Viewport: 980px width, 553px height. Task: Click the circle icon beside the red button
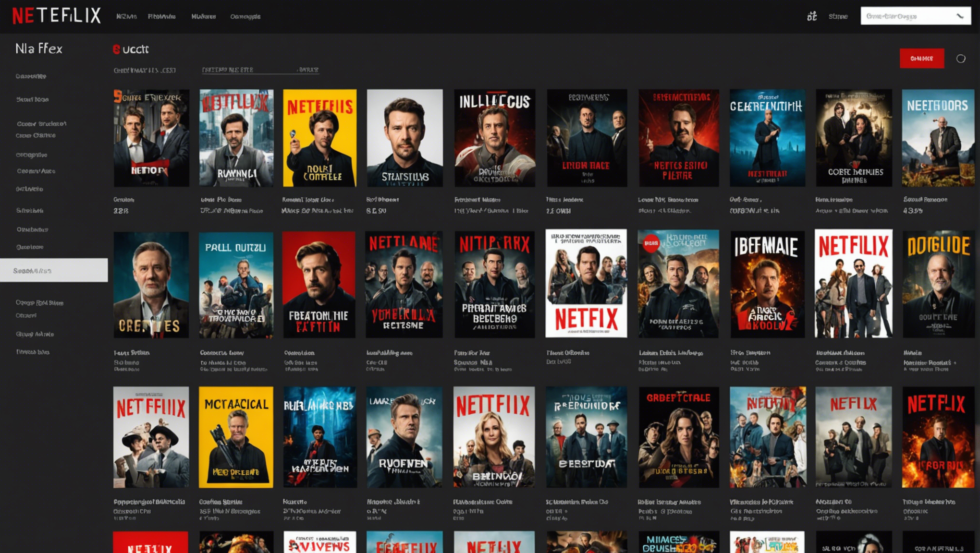click(960, 59)
